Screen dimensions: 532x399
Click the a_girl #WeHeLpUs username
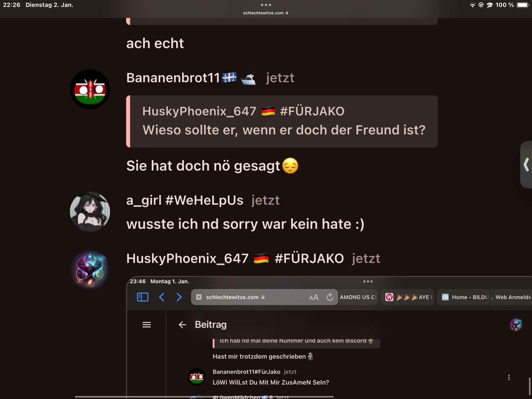(x=185, y=200)
